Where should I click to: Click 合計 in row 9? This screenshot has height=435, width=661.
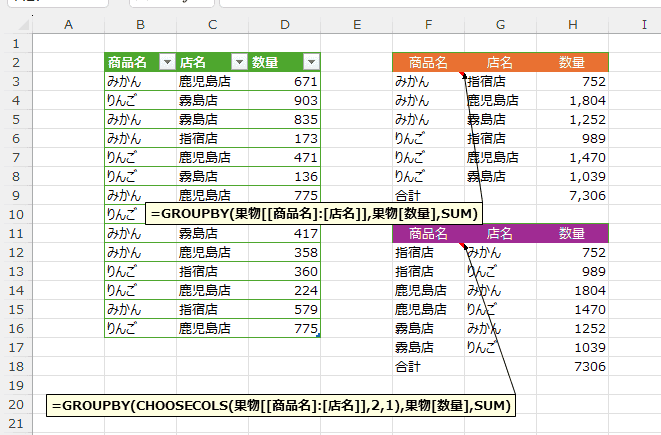(x=428, y=195)
